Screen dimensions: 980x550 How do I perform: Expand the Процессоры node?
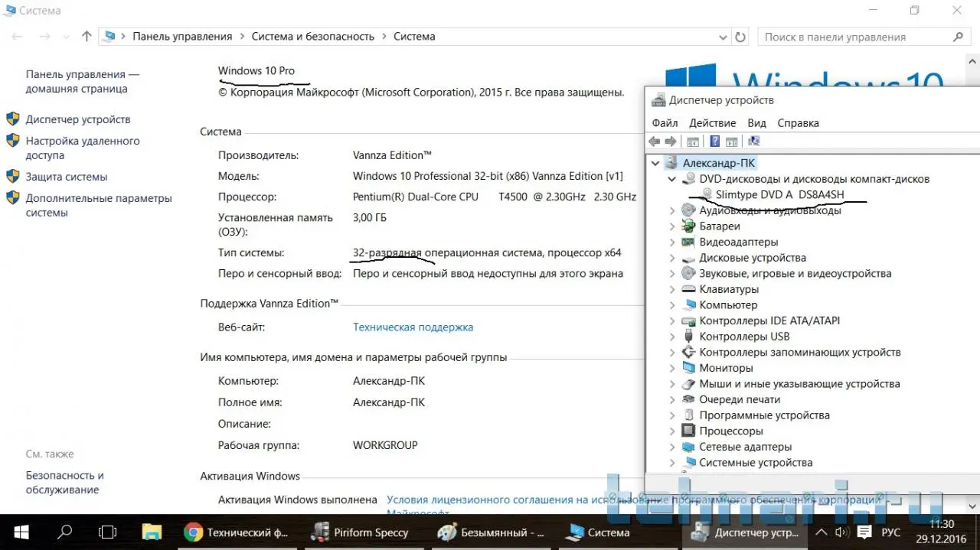pos(672,431)
